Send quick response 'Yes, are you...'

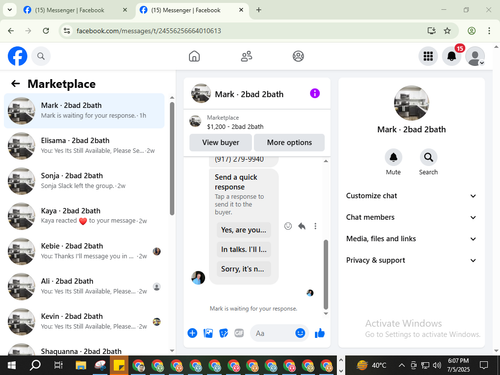pyautogui.click(x=244, y=230)
